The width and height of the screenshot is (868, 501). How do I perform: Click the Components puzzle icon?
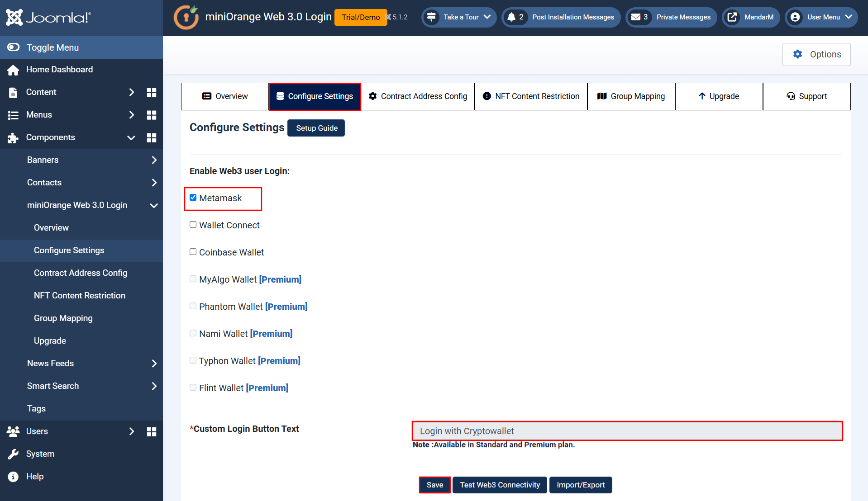(13, 137)
